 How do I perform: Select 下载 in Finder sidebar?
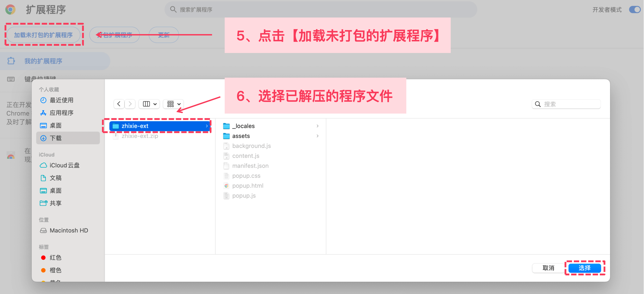(68, 138)
